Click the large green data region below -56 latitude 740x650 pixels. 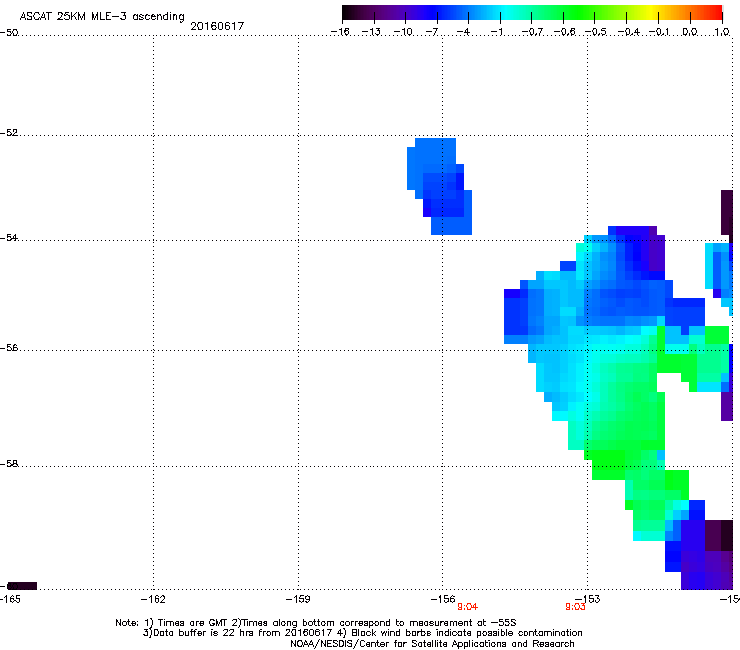pos(623,415)
